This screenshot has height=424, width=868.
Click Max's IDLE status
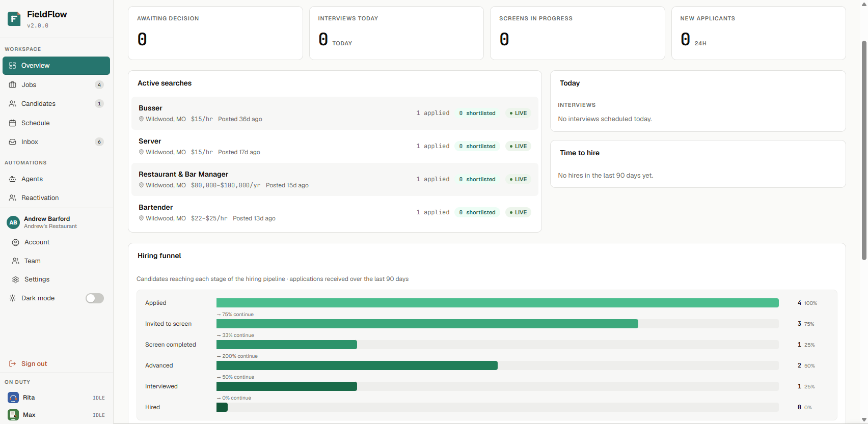coord(99,415)
